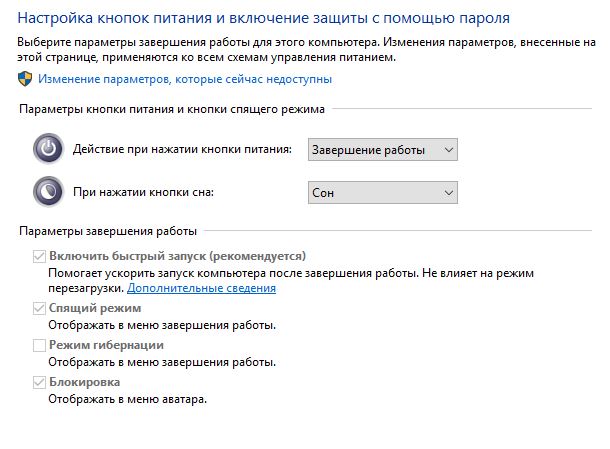Image resolution: width=610 pixels, height=449 pixels.
Task: Open link Изменение параметров, которые сейчас недоступны
Action: click(x=185, y=79)
